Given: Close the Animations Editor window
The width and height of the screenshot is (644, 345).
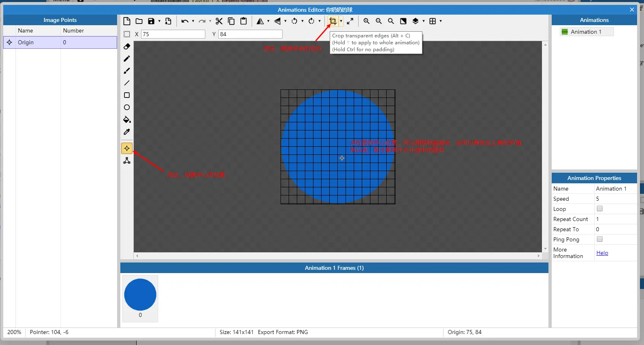Looking at the screenshot, I should click(632, 10).
